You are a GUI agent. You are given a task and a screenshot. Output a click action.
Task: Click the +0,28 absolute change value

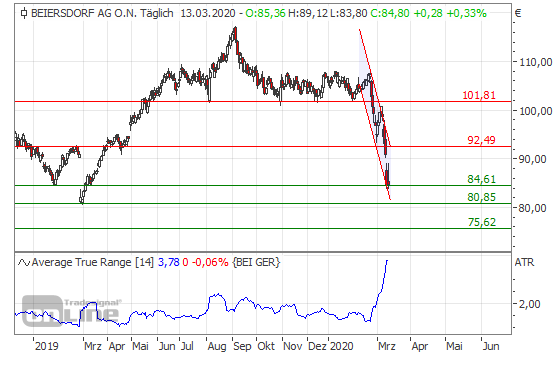pyautogui.click(x=428, y=14)
